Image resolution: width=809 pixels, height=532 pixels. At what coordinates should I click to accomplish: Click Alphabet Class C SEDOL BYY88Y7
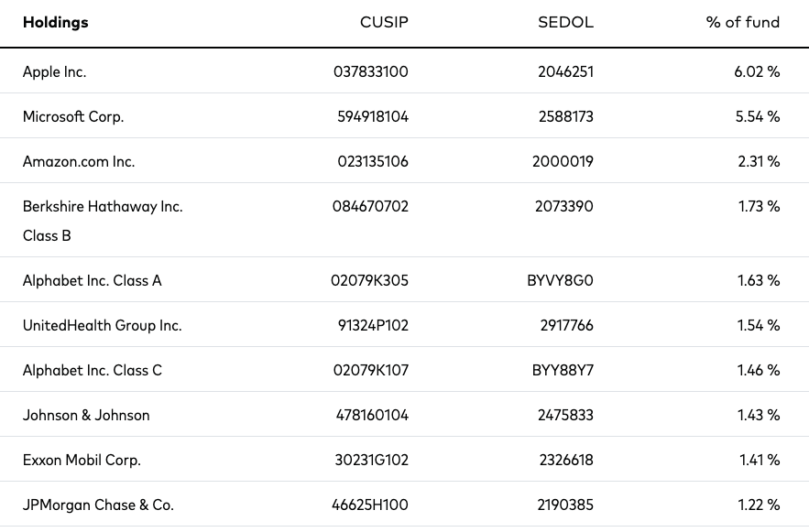pos(563,370)
